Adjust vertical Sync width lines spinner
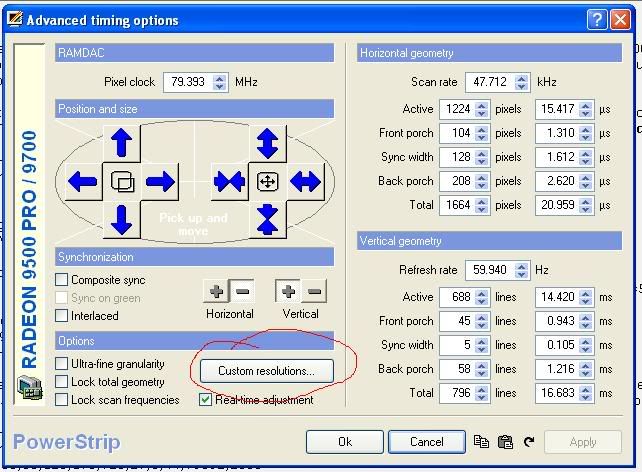 click(482, 345)
